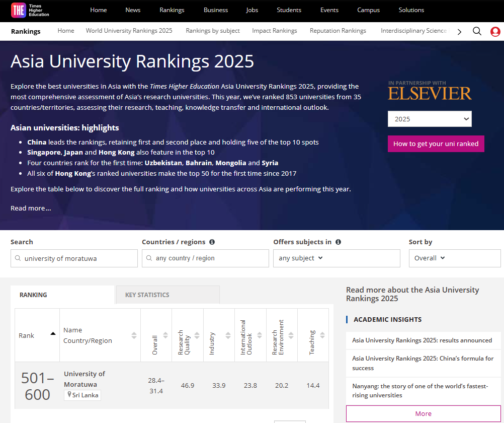Image resolution: width=504 pixels, height=423 pixels.
Task: Sort by International Outlook column arrows
Action: 260,335
